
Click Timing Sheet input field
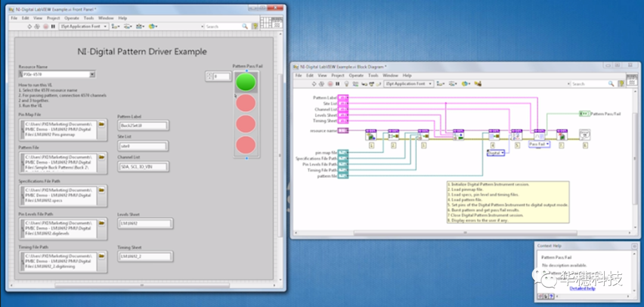145,256
